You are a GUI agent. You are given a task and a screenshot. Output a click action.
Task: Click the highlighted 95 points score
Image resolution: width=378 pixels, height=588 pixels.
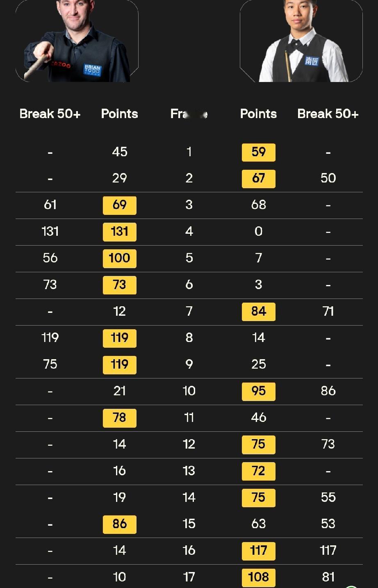258,391
